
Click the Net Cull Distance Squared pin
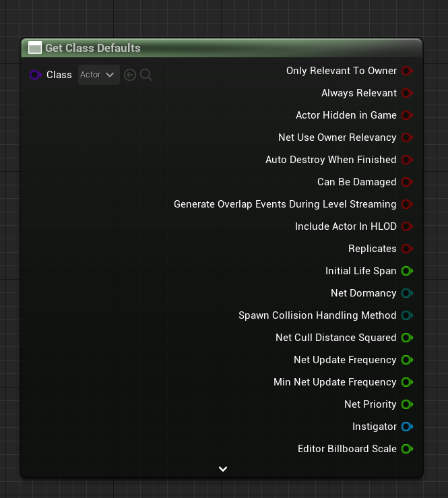click(x=407, y=338)
